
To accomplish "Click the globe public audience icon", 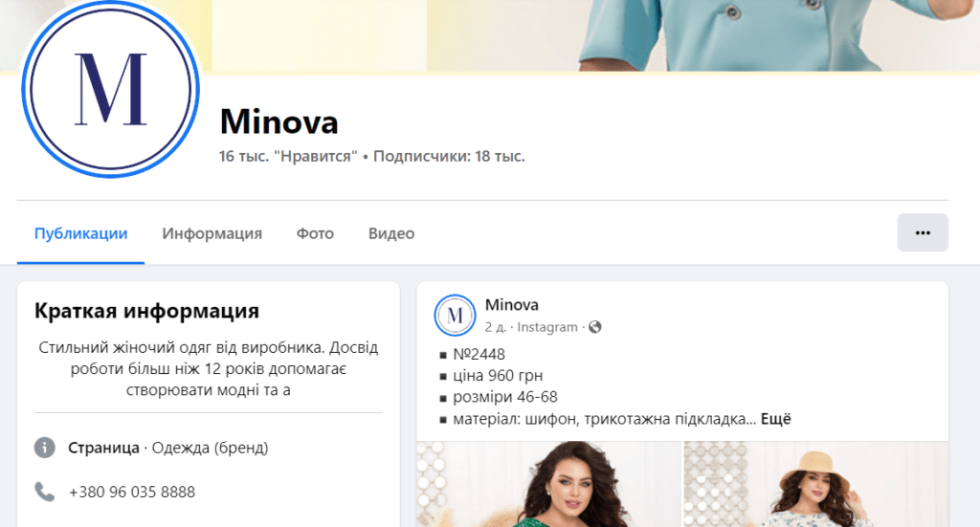I will [x=595, y=326].
